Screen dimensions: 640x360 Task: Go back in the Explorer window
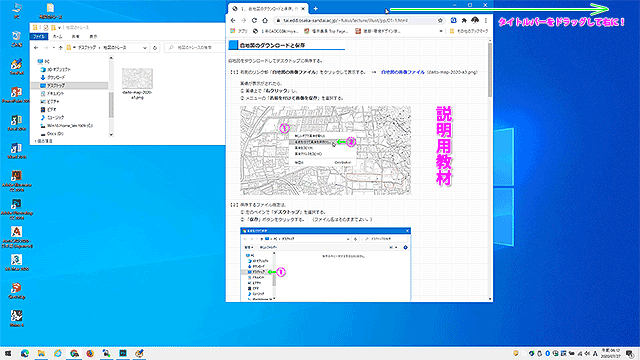tap(36, 48)
